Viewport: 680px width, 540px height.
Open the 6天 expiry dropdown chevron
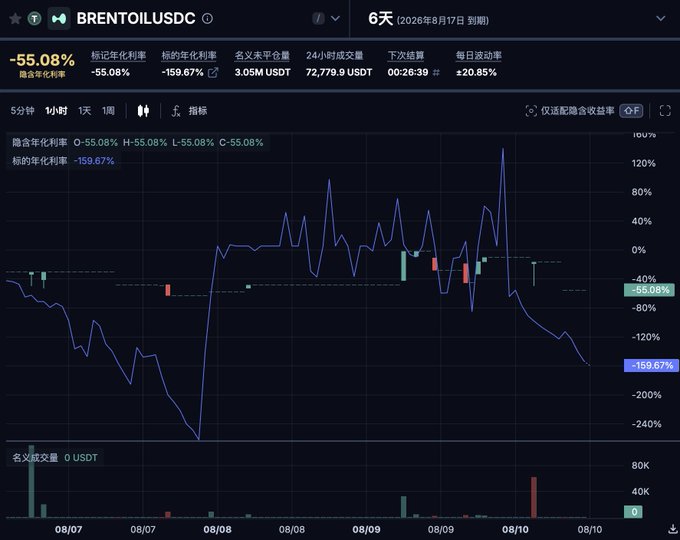pos(660,18)
